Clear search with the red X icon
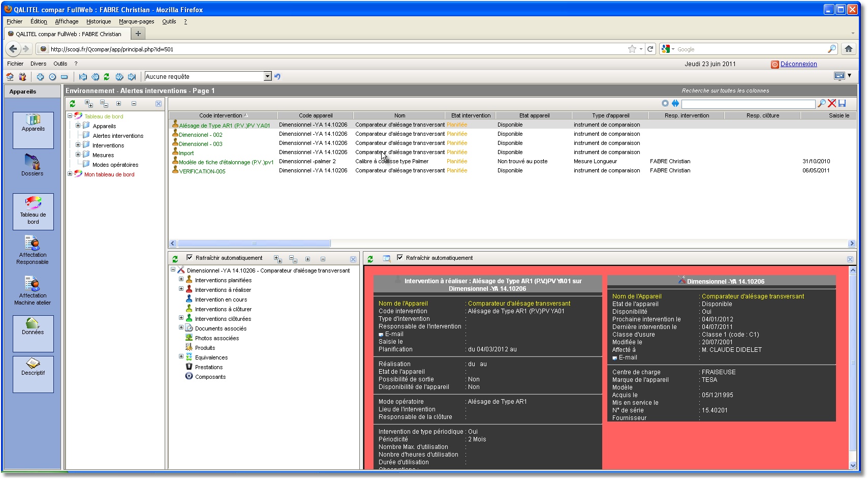The height and width of the screenshot is (480, 868). [x=832, y=104]
